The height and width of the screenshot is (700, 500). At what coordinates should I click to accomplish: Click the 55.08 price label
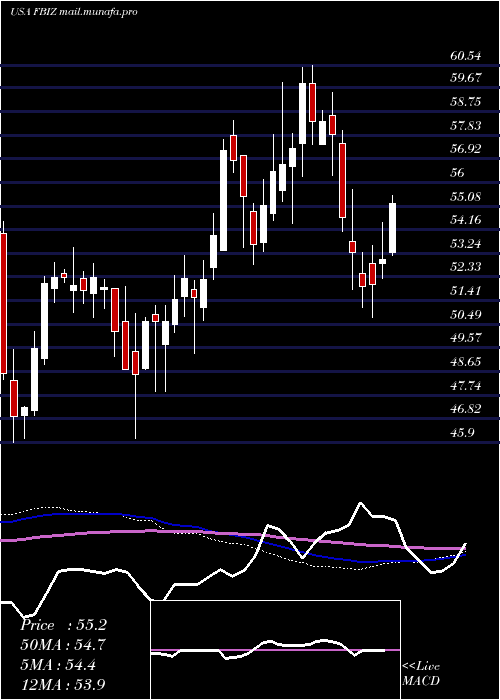(x=466, y=196)
